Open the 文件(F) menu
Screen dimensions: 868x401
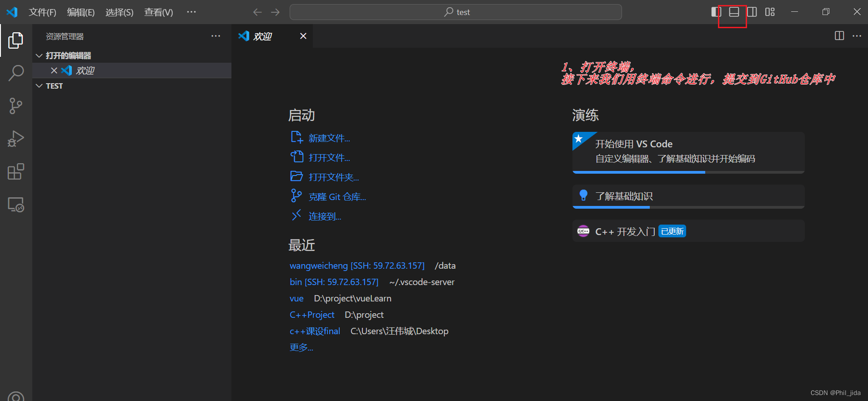42,12
